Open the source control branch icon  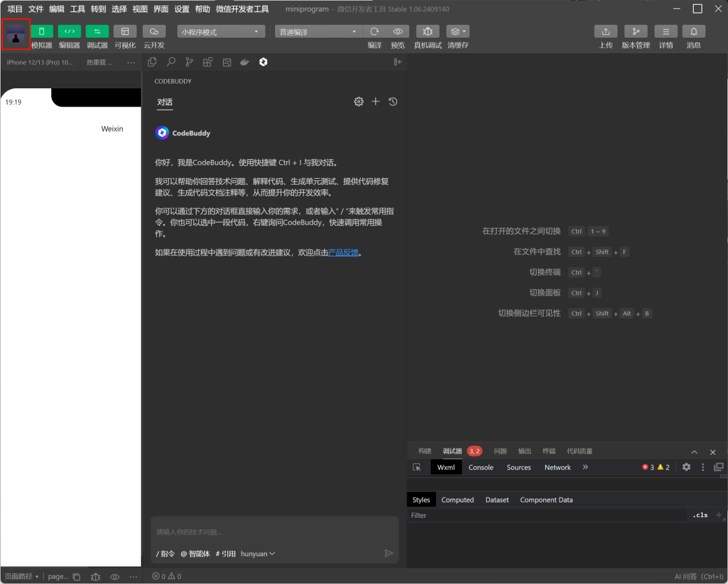(x=189, y=62)
